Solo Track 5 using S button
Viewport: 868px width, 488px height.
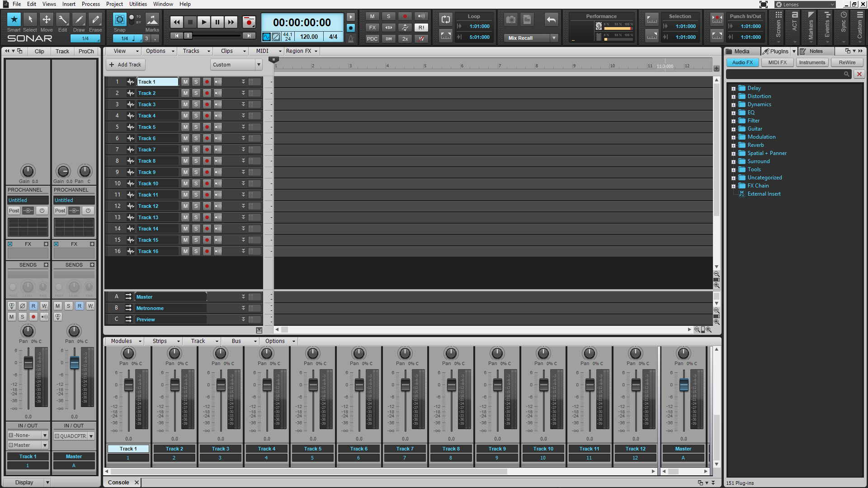(196, 127)
